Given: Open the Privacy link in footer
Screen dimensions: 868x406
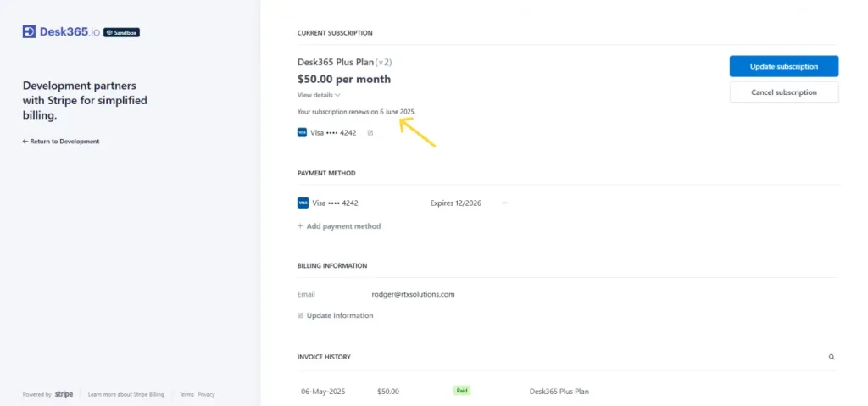Looking at the screenshot, I should [x=206, y=394].
